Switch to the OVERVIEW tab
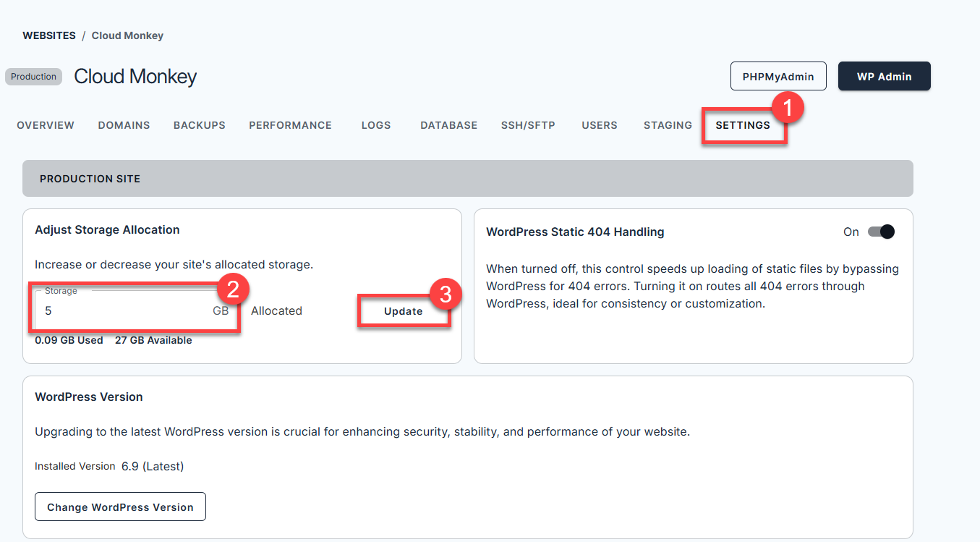 pos(45,124)
